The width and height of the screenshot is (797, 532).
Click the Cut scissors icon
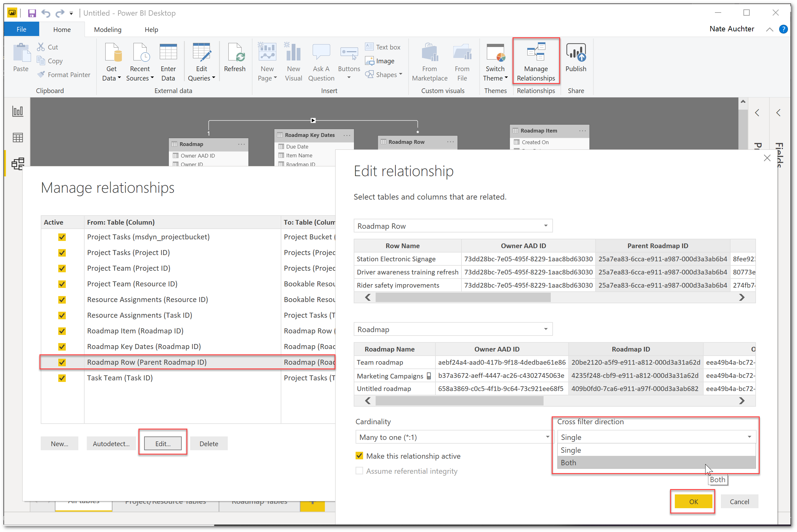point(41,47)
